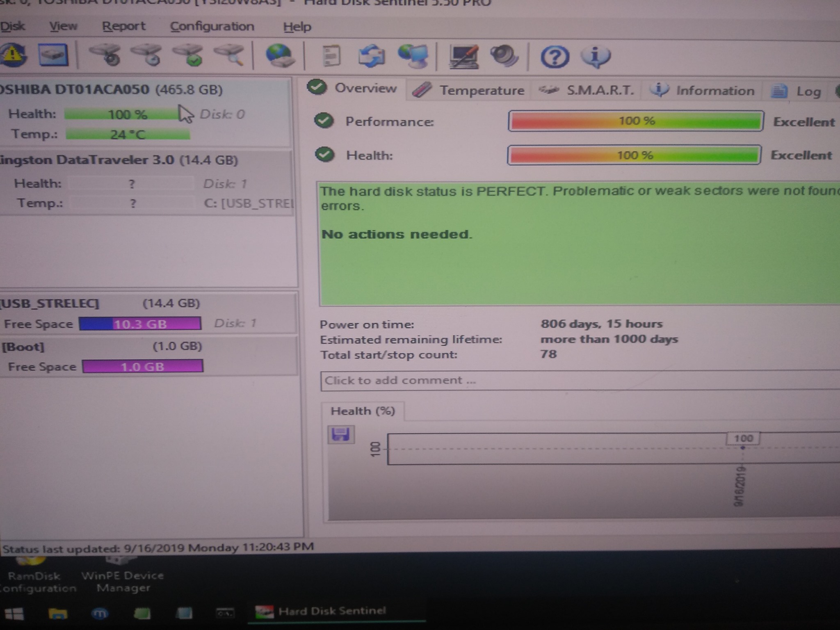The image size is (840, 630).
Task: Click the comment input field
Action: [x=574, y=381]
